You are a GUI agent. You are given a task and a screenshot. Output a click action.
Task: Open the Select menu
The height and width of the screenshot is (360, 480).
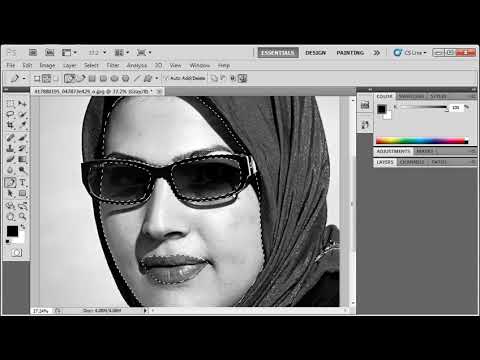click(91, 65)
